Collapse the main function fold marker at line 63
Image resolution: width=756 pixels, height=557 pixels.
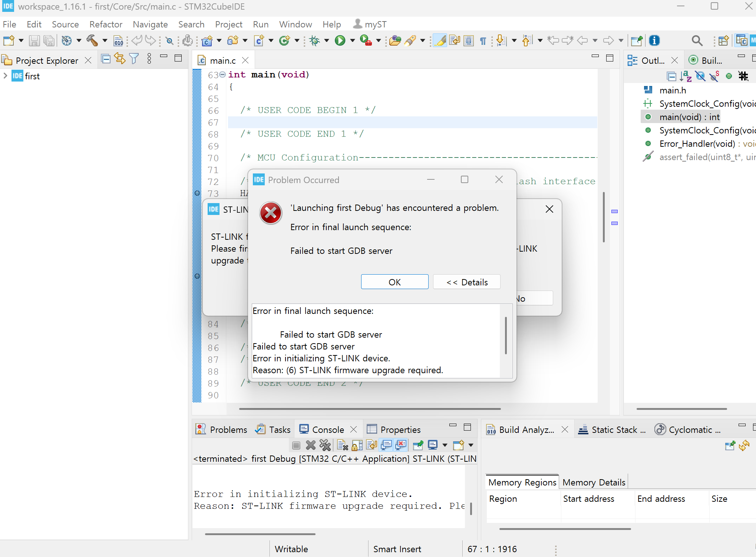[222, 74]
